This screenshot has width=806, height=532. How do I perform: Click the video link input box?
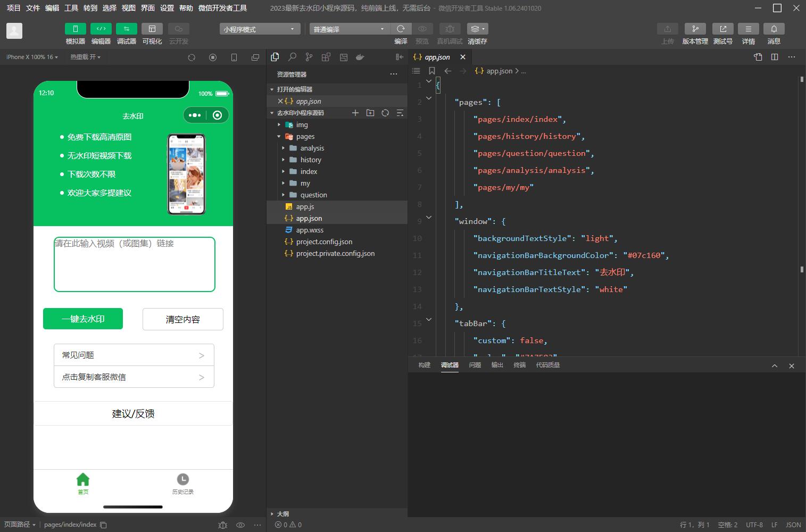[x=135, y=264]
